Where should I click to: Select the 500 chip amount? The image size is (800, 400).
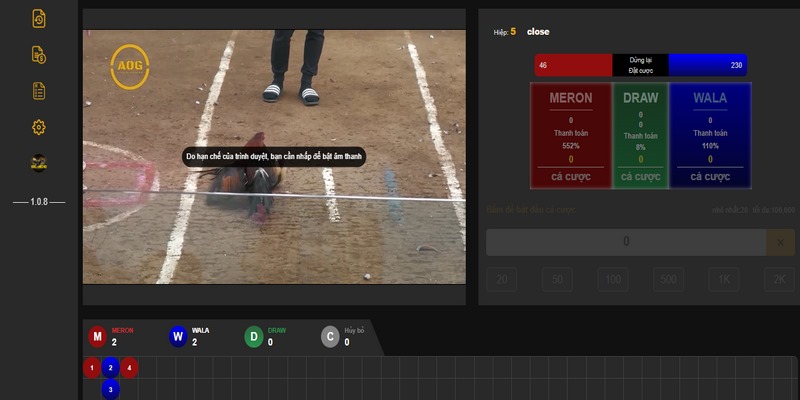[667, 280]
